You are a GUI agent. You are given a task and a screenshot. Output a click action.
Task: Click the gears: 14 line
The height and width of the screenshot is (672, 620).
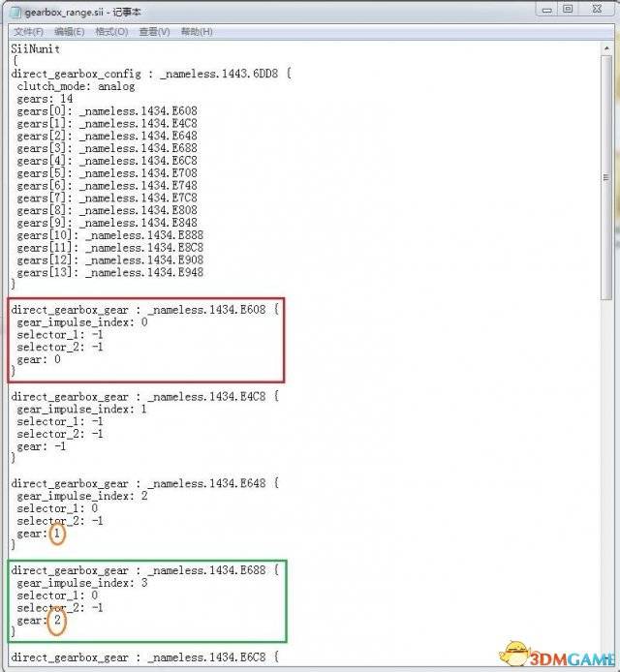tap(43, 99)
